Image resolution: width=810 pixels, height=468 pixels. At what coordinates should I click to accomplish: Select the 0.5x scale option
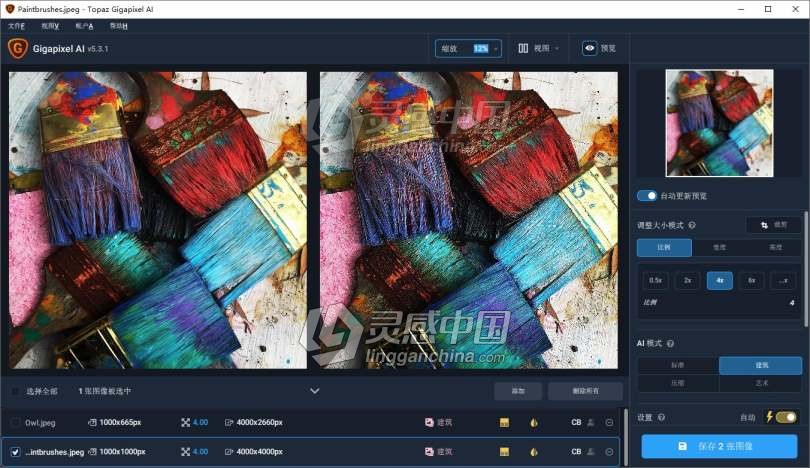pos(656,280)
